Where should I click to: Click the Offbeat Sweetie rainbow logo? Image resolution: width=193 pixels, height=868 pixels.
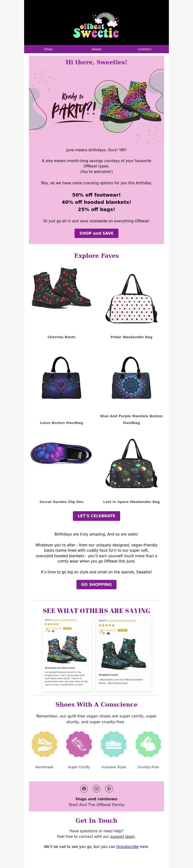tap(96, 25)
